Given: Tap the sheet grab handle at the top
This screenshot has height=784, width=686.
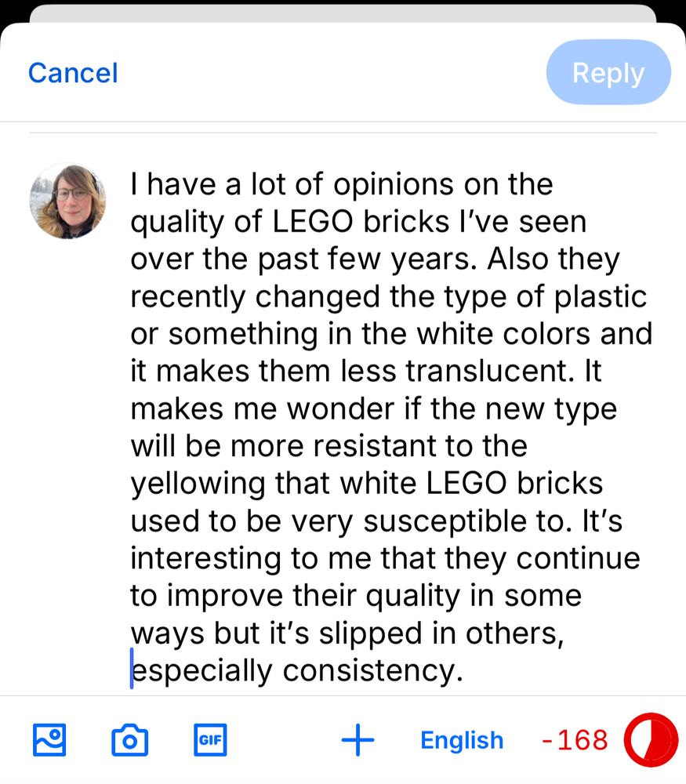Looking at the screenshot, I should [x=343, y=11].
